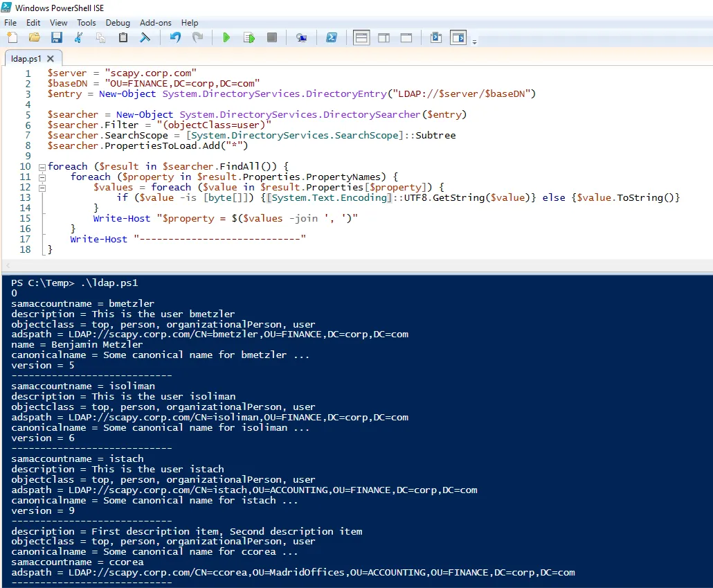Click the console prompt .\ldap.ps1 line
The image size is (713, 588).
point(75,283)
